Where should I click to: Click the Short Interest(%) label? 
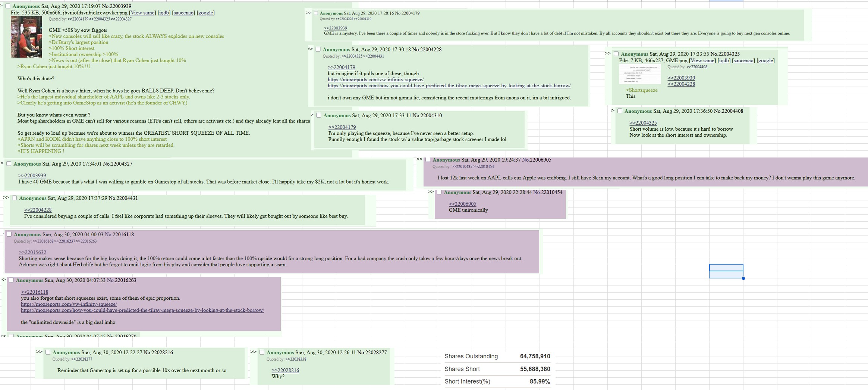[x=467, y=381]
